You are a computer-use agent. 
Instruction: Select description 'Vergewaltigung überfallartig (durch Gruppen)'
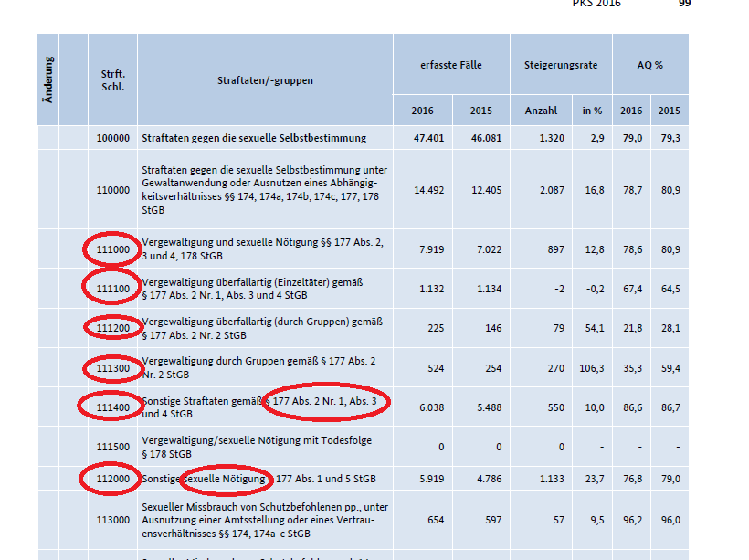point(246,322)
